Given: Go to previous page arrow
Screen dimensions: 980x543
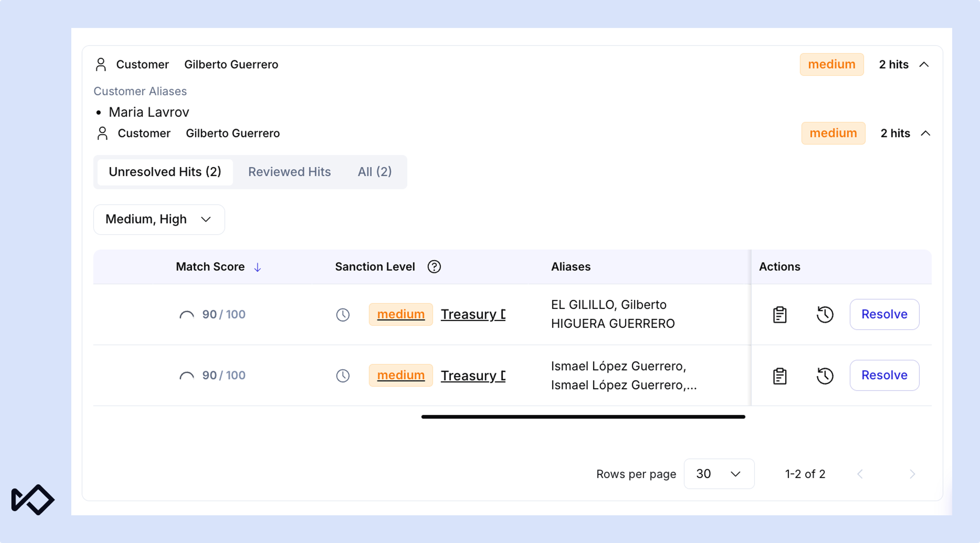Looking at the screenshot, I should [860, 474].
